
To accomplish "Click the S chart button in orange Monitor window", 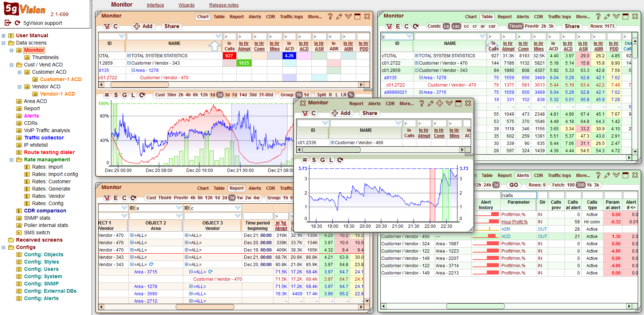I will (116, 95).
